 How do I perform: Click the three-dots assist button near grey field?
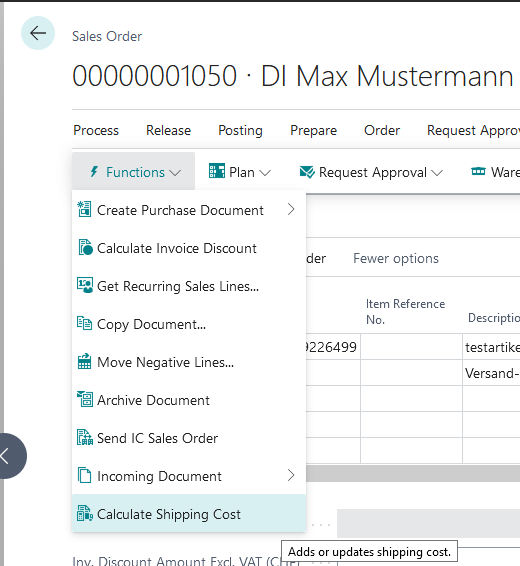pyautogui.click(x=321, y=525)
